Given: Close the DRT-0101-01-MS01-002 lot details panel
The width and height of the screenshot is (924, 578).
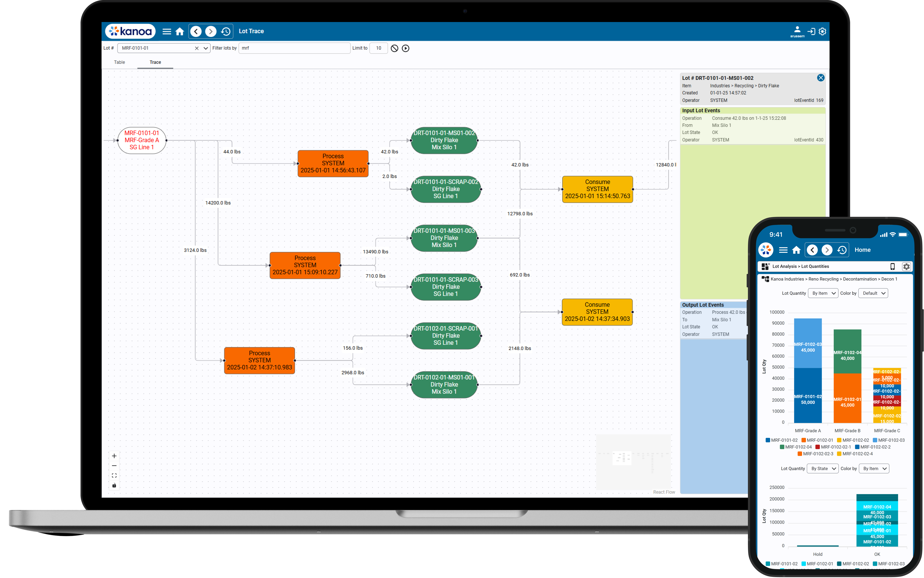Looking at the screenshot, I should point(821,78).
